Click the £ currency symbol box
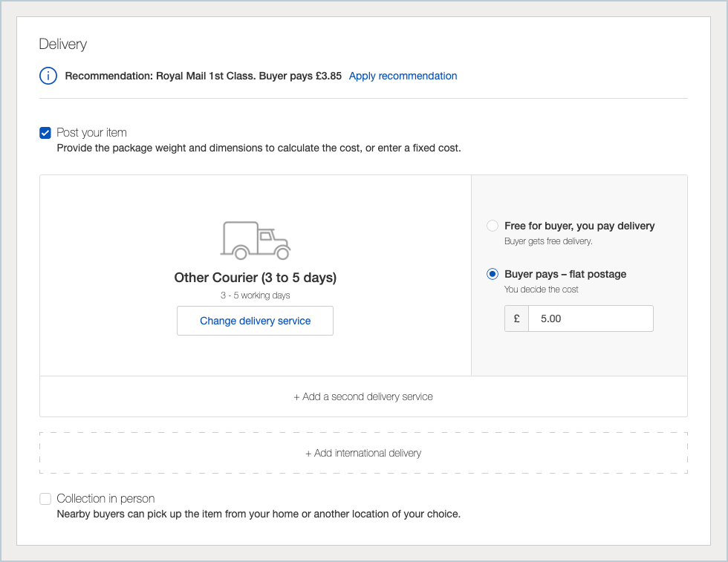 (516, 318)
